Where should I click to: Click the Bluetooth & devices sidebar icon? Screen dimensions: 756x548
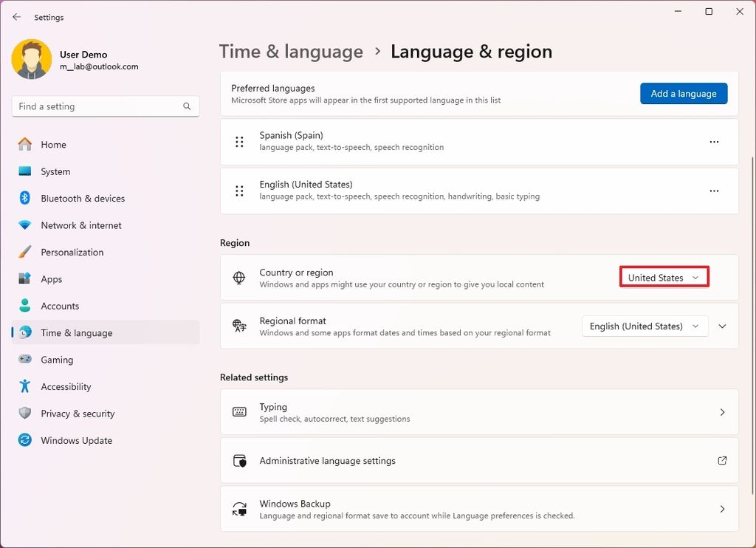23,198
